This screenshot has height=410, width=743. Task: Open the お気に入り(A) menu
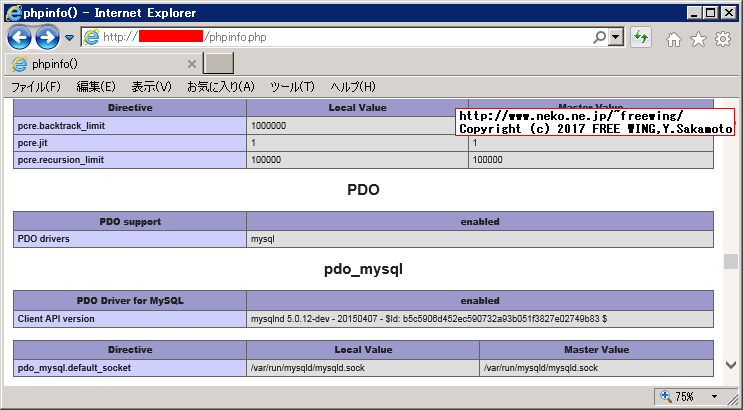coord(221,87)
